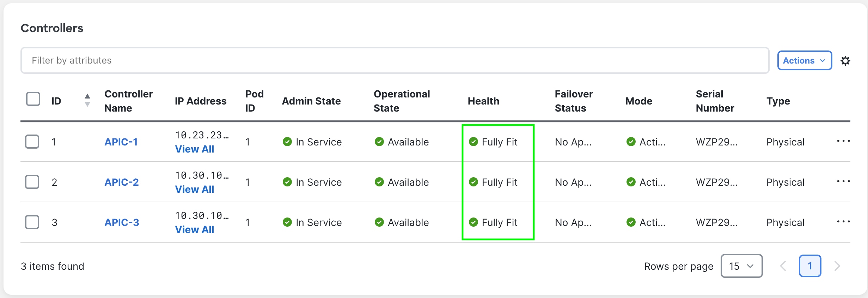Select all controllers with header checkbox
This screenshot has width=868, height=298.
click(x=33, y=99)
